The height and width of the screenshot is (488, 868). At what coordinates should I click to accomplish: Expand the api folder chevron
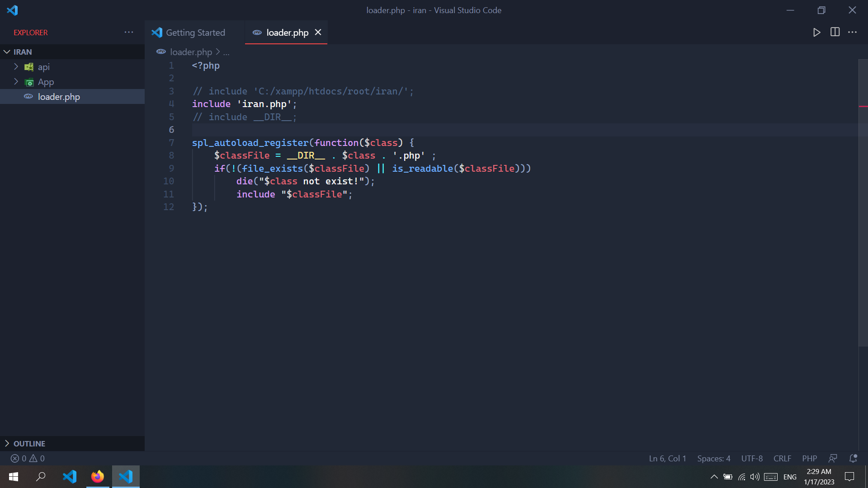(16, 67)
